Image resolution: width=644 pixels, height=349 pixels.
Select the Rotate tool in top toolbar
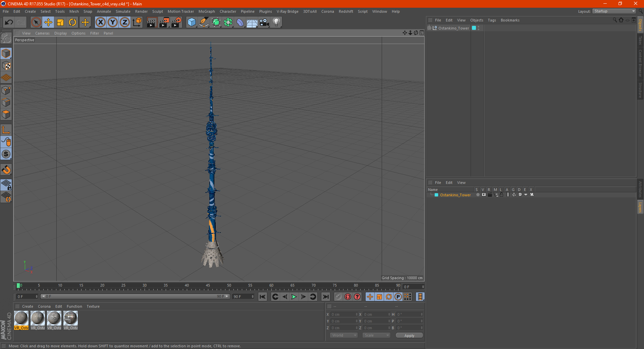(72, 22)
